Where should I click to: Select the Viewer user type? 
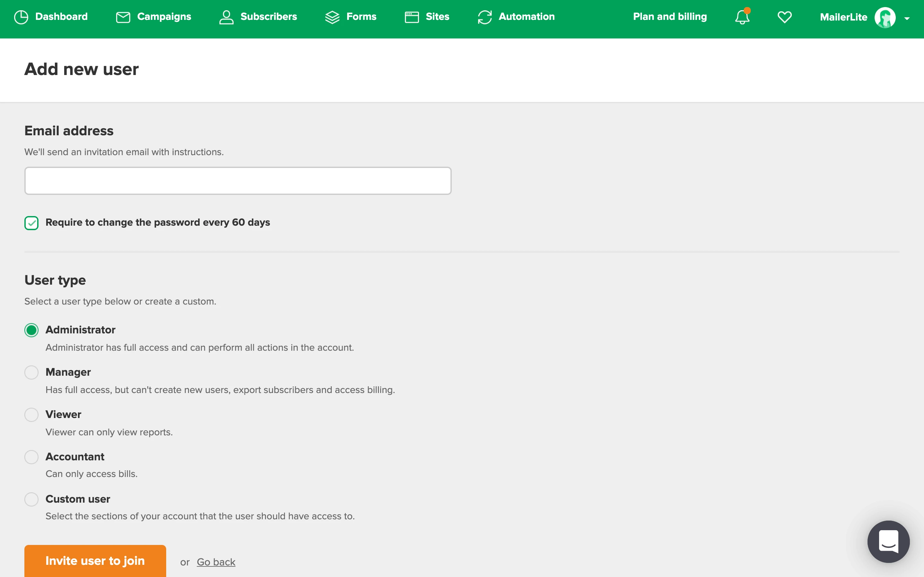point(31,415)
